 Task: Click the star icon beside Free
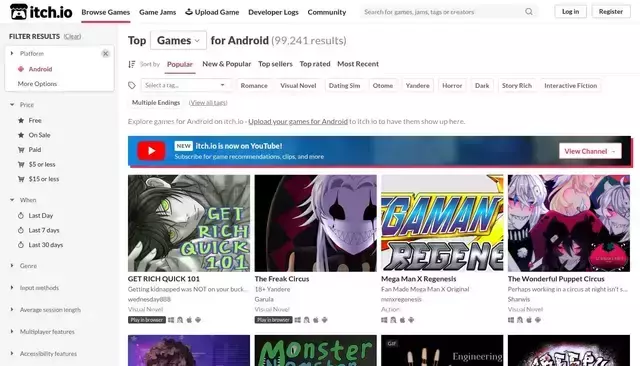point(21,120)
